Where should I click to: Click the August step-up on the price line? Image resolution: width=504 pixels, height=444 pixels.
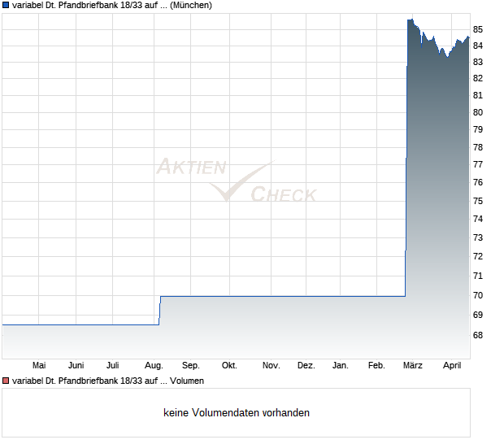click(160, 311)
